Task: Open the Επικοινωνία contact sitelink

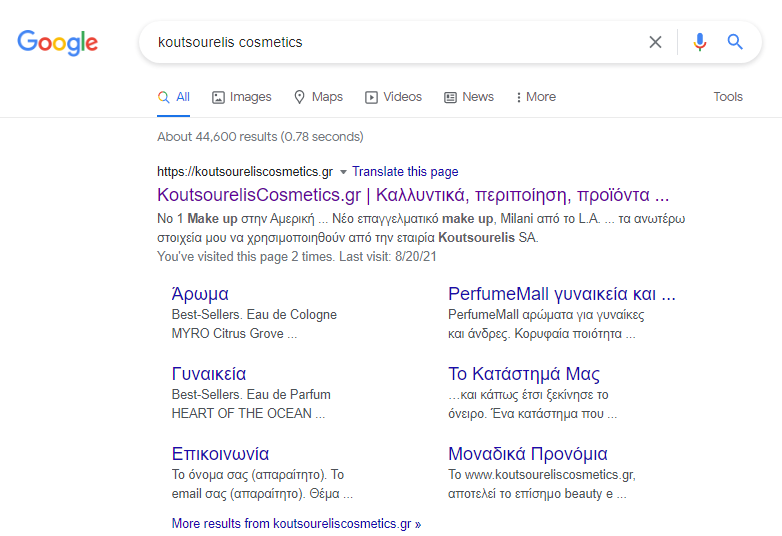Action: point(220,454)
